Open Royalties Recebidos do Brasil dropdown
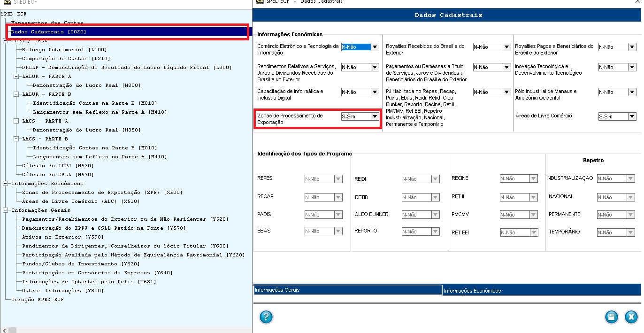The height and width of the screenshot is (333, 644). (506, 47)
